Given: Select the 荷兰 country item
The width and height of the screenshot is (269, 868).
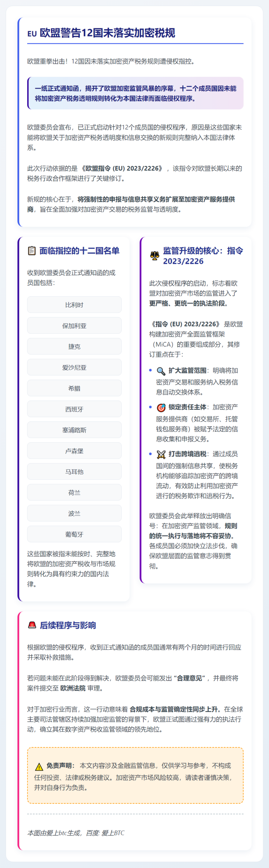Looking at the screenshot, I should tap(74, 492).
